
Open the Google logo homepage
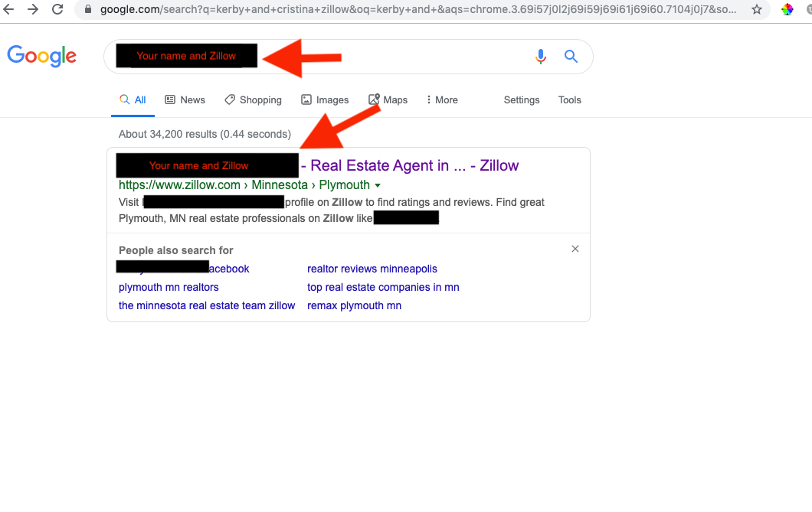[42, 56]
